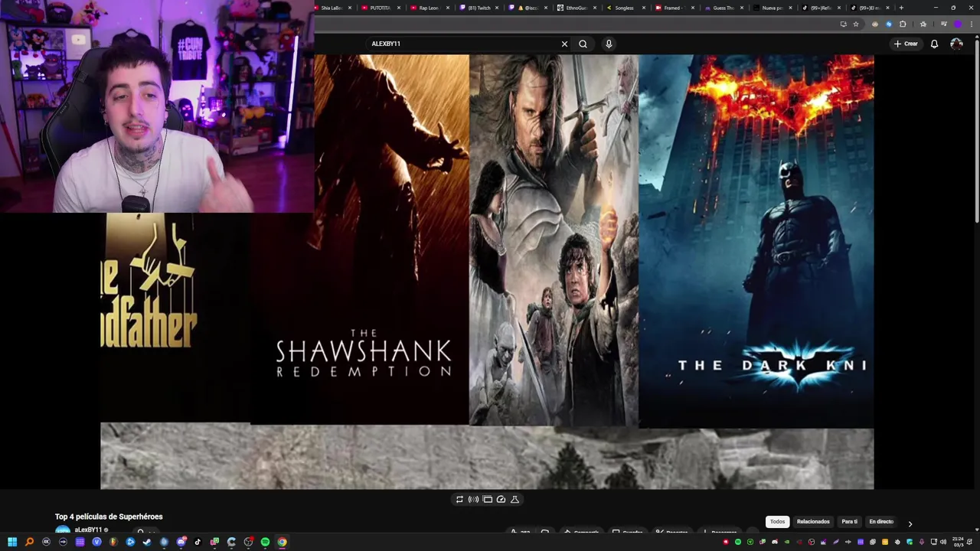Screen dimensions: 980x551
Task: Open the aLexBY11 channel link
Action: coord(88,530)
